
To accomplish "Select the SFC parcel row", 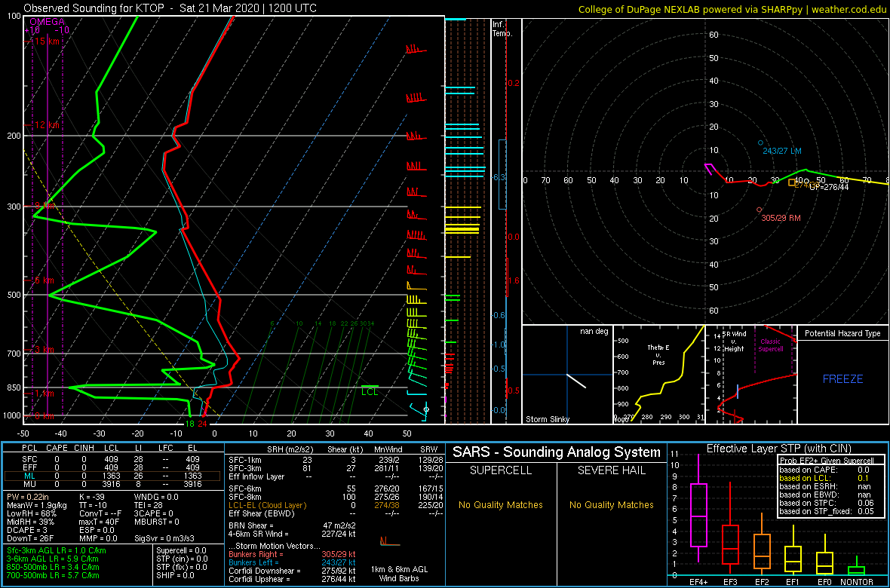I will (114, 458).
